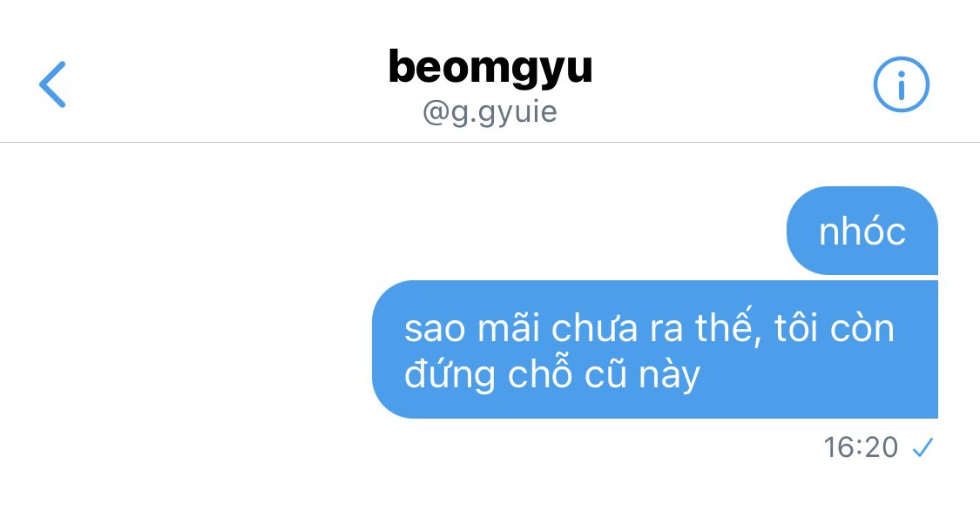Screen dimensions: 980x510
Task: Tap the beomgyu name in the header
Action: coord(490,67)
